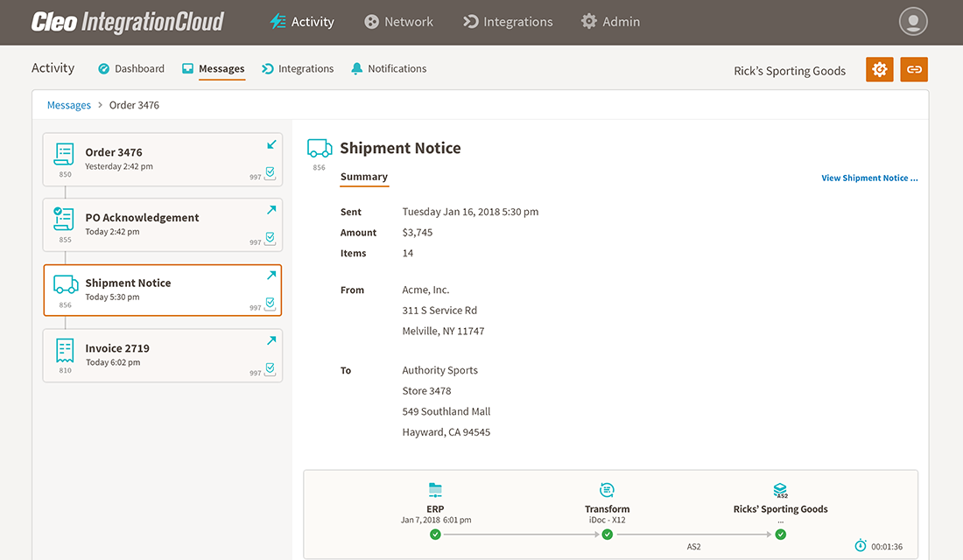
Task: Switch to the Messages tab
Action: [x=213, y=69]
